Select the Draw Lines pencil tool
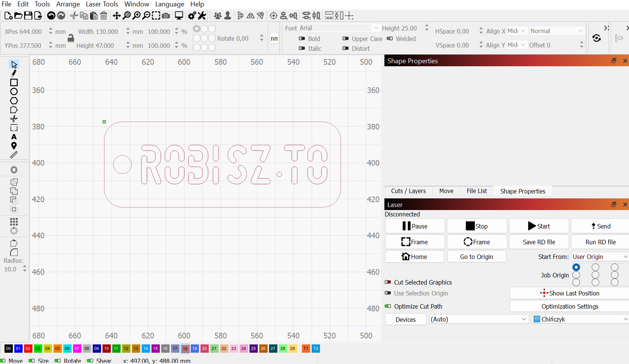The width and height of the screenshot is (629, 364). [14, 73]
